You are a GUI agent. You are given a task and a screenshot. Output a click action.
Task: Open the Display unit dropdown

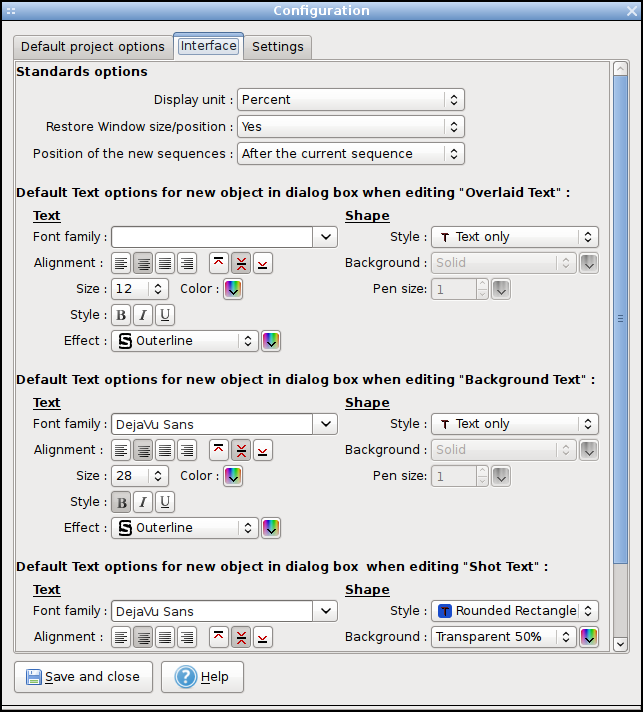pos(351,99)
